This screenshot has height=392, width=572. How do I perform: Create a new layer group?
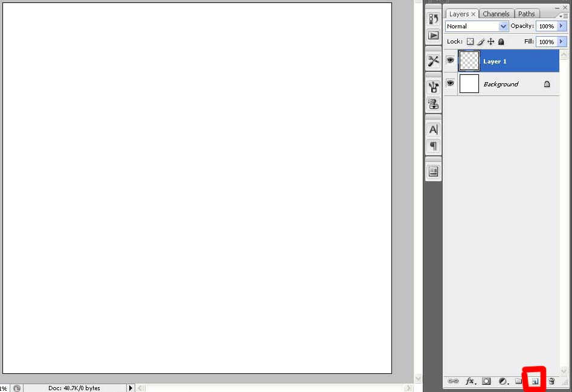point(518,381)
